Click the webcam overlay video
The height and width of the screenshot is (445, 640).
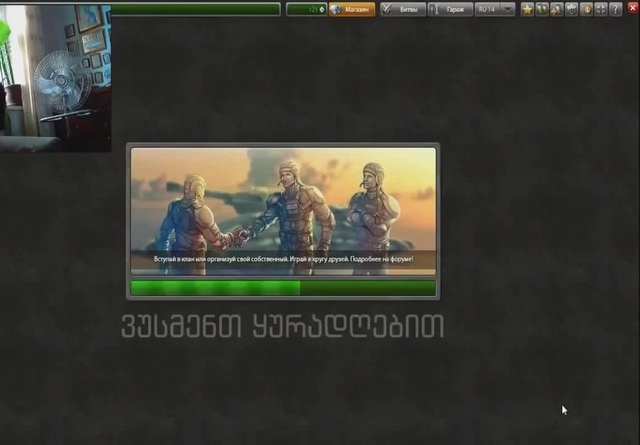coord(56,78)
